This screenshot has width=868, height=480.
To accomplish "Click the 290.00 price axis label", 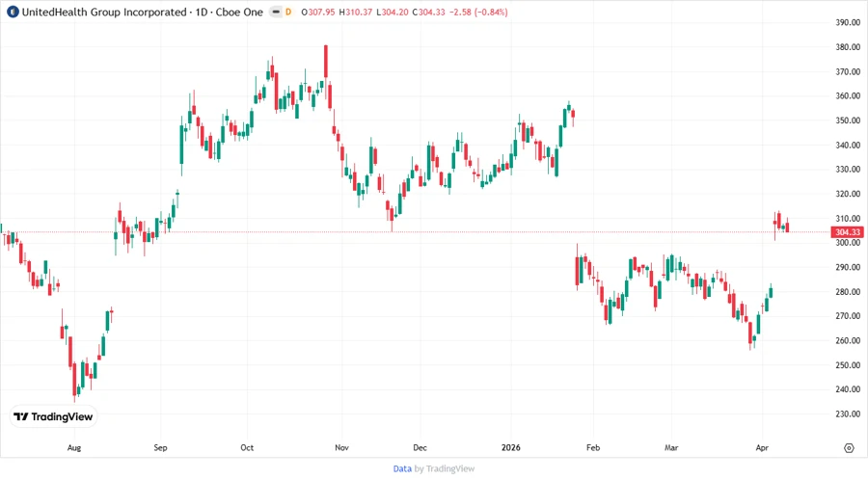I will (x=848, y=267).
